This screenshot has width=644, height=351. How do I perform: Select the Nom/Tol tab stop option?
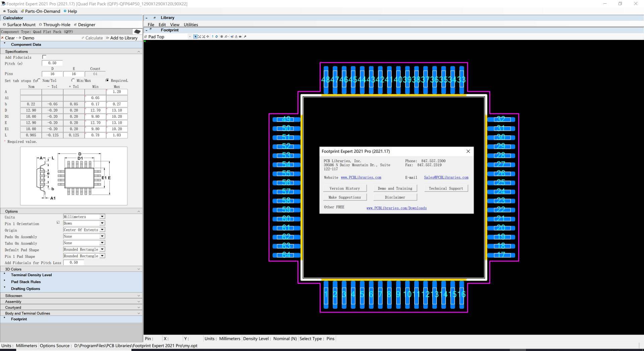[39, 80]
